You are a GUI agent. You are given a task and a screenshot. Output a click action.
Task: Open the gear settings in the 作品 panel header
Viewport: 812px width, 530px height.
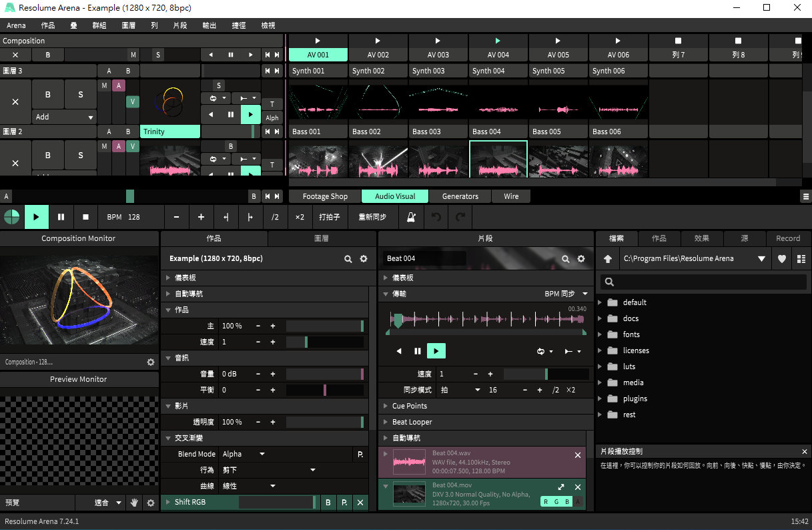(x=364, y=258)
